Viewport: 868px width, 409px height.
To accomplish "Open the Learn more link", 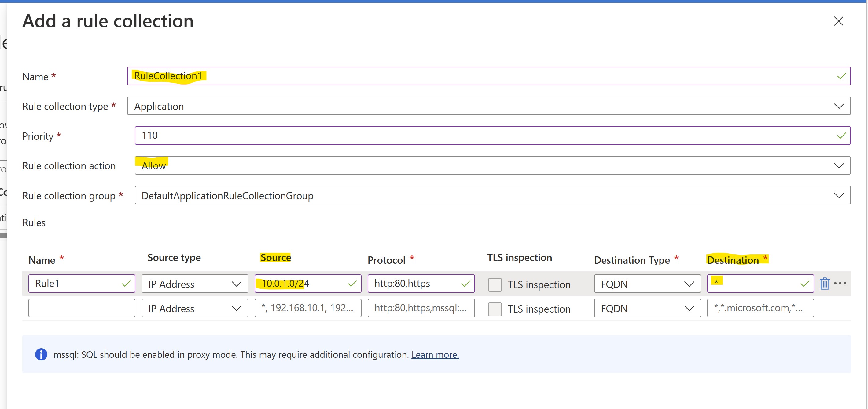I will [435, 354].
